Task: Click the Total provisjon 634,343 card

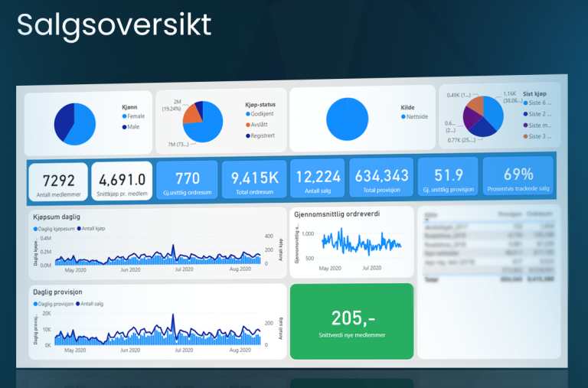Action: (381, 180)
